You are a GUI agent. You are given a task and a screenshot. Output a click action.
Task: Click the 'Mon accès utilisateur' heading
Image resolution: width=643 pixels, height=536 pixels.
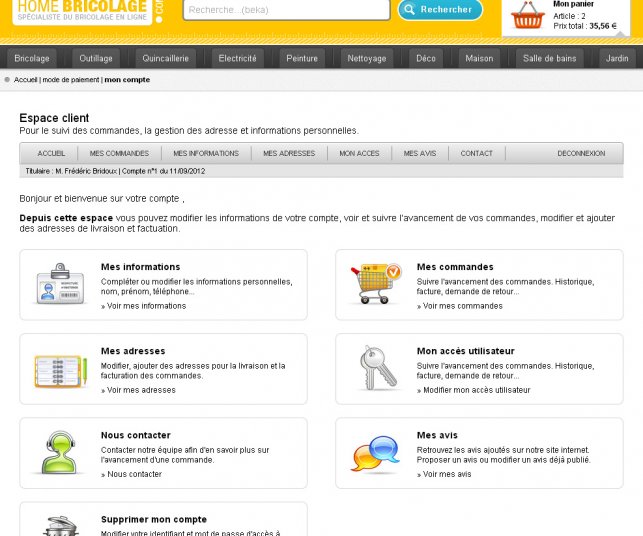(x=466, y=351)
